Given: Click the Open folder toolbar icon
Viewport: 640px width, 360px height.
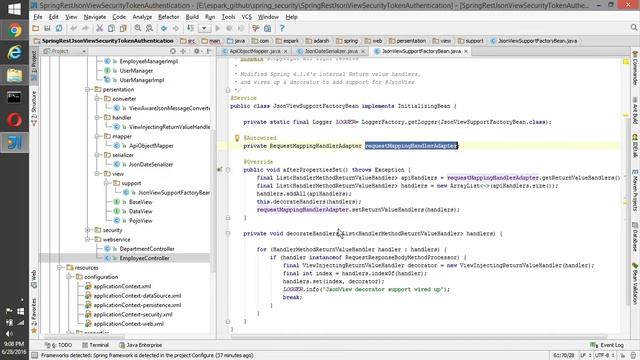Looking at the screenshot, I should coord(36,28).
